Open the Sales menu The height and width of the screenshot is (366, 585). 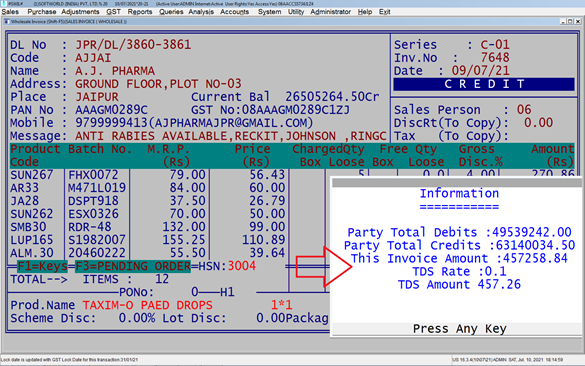(10, 12)
